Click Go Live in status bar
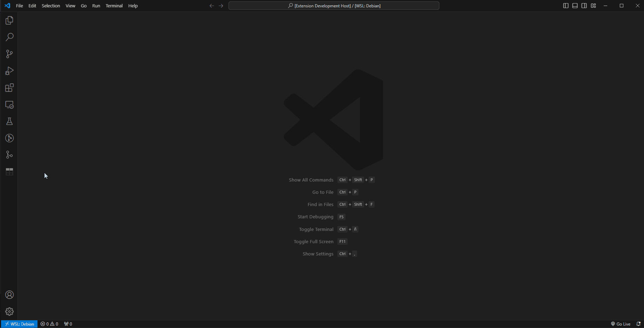The image size is (644, 328). click(x=621, y=324)
